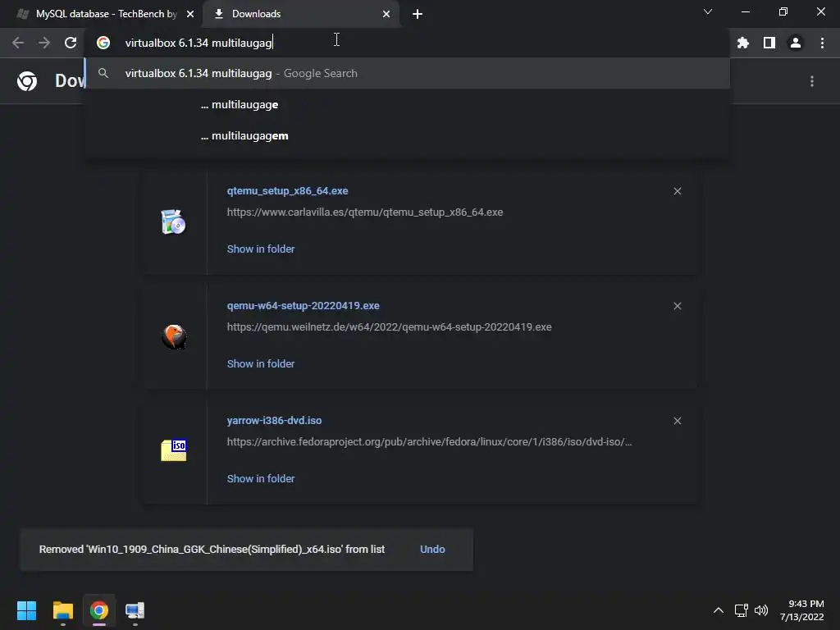Click the carlavilla.es qtemu source URL
Screen dimensions: 840x630
coord(365,212)
